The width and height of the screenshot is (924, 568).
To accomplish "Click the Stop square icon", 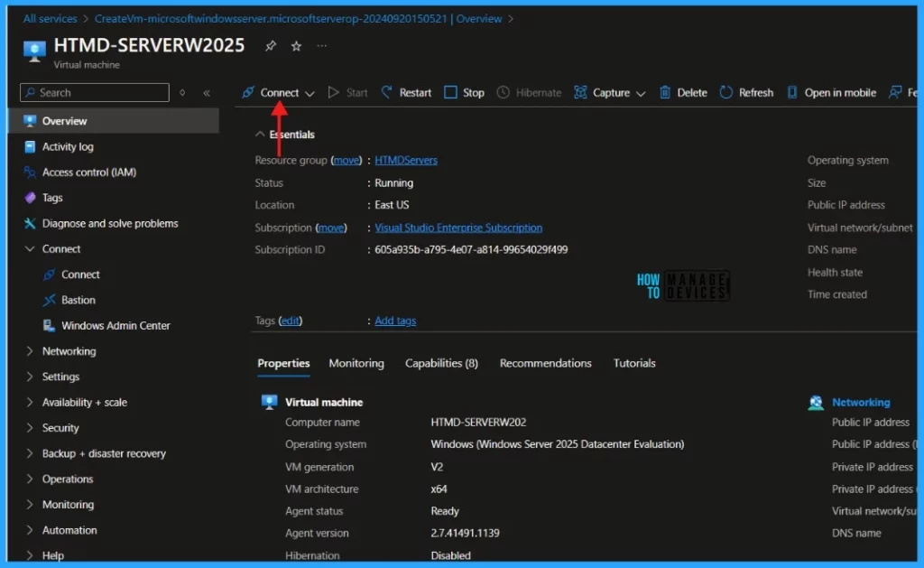I will pyautogui.click(x=450, y=92).
